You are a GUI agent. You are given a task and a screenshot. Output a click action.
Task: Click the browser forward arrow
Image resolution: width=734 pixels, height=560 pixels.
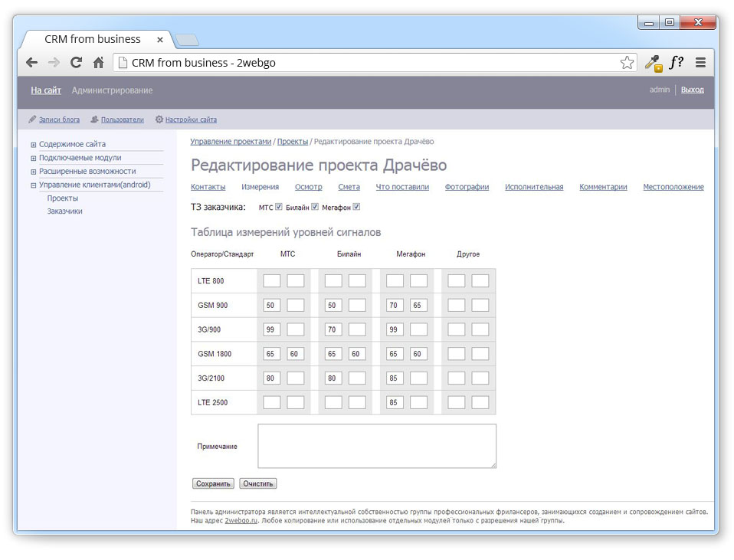(x=54, y=62)
